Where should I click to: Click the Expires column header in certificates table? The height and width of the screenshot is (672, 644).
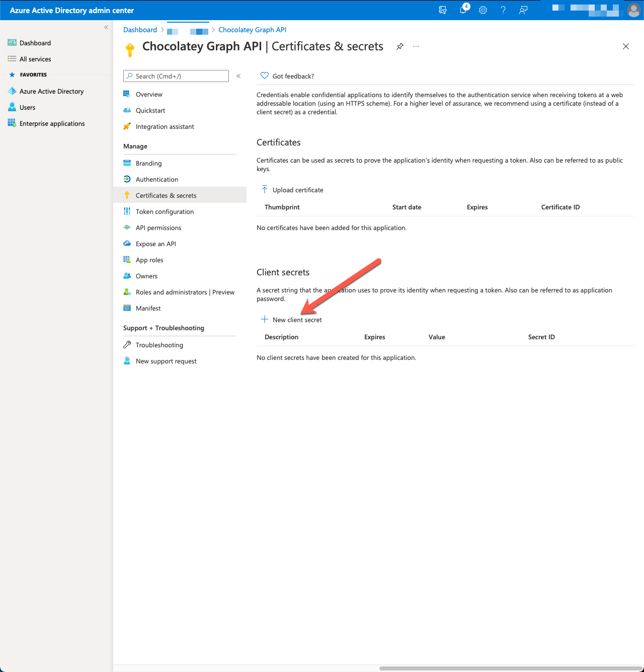(477, 207)
